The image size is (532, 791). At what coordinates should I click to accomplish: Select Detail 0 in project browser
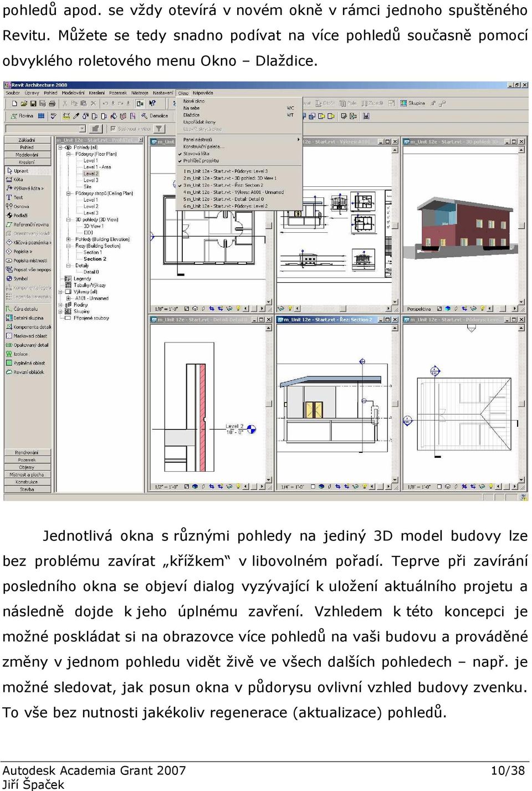[91, 272]
